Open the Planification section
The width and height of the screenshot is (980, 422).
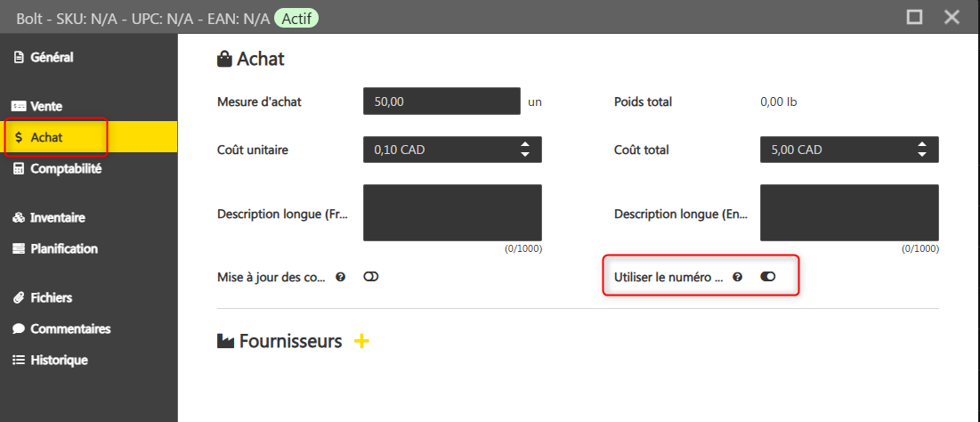[x=63, y=248]
